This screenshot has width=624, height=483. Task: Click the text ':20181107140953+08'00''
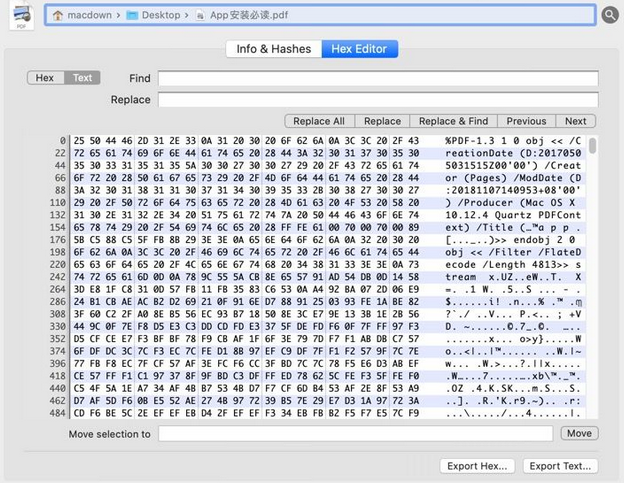click(513, 190)
